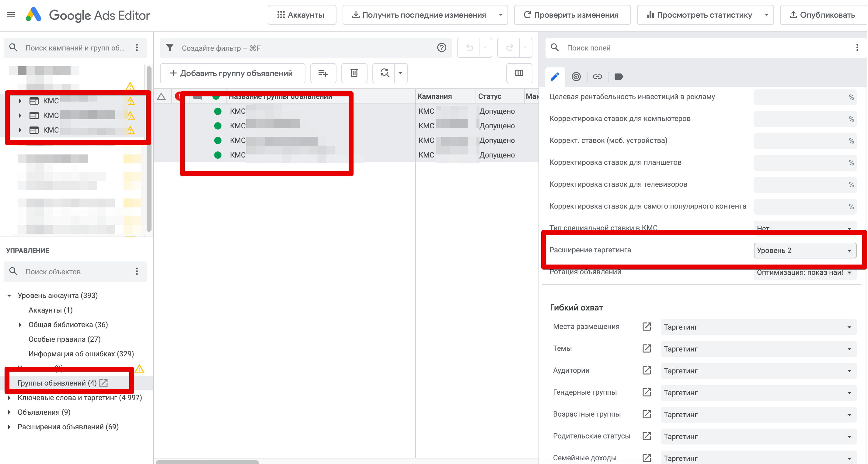This screenshot has width=868, height=464.
Task: Open Аудитории external editor icon
Action: click(646, 370)
